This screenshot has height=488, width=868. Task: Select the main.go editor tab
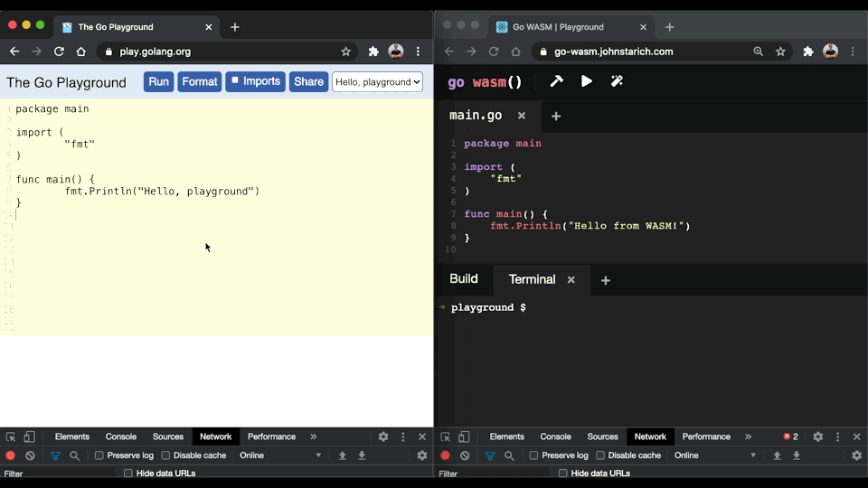pos(476,115)
